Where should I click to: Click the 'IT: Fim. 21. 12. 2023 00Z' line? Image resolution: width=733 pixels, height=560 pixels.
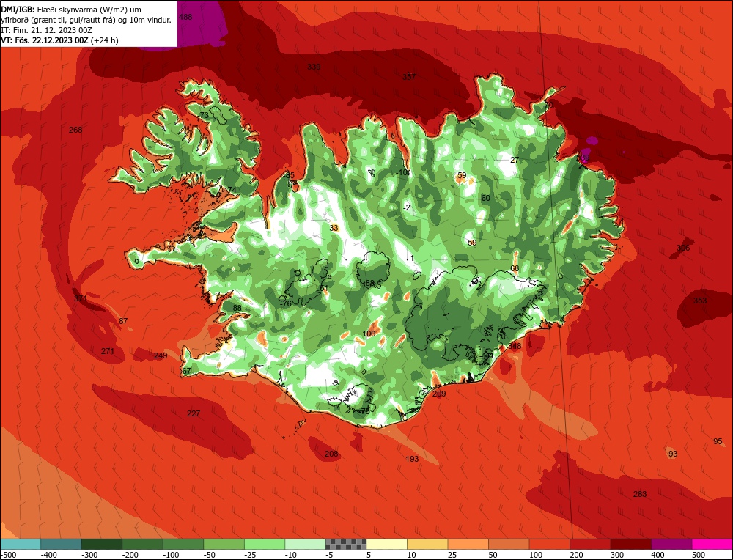(x=46, y=30)
